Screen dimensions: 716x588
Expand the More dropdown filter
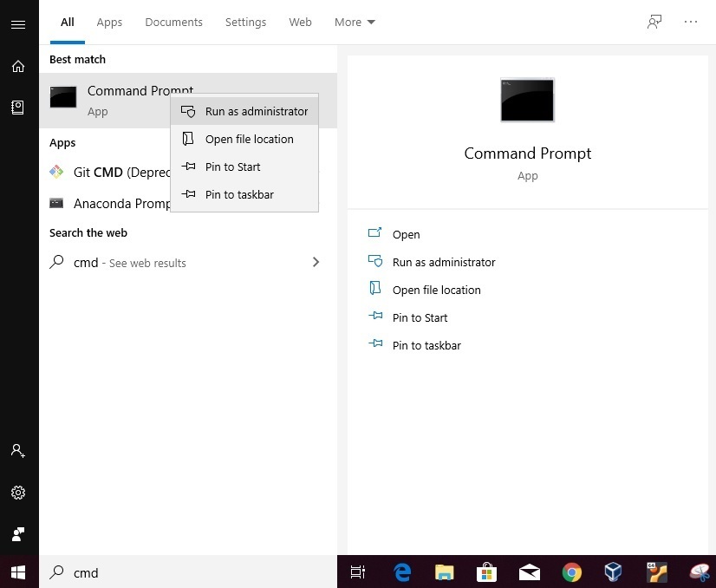coord(355,23)
